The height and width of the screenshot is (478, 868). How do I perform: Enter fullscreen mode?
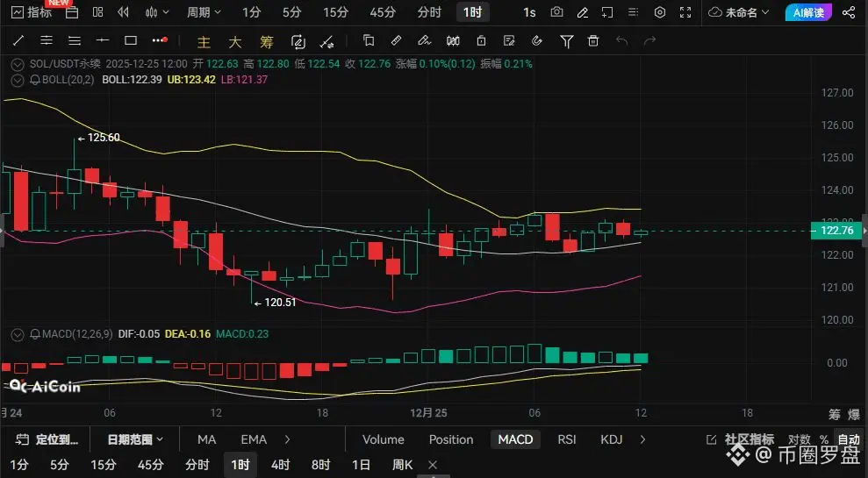[685, 12]
